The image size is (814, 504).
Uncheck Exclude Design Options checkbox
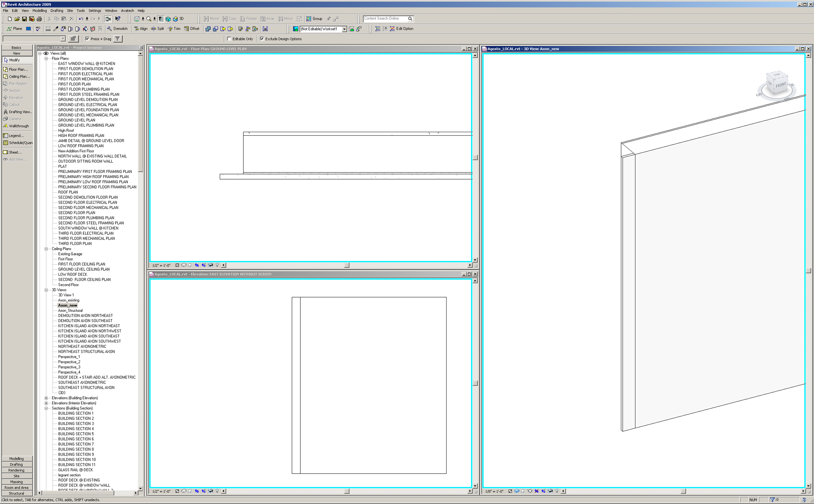click(262, 39)
